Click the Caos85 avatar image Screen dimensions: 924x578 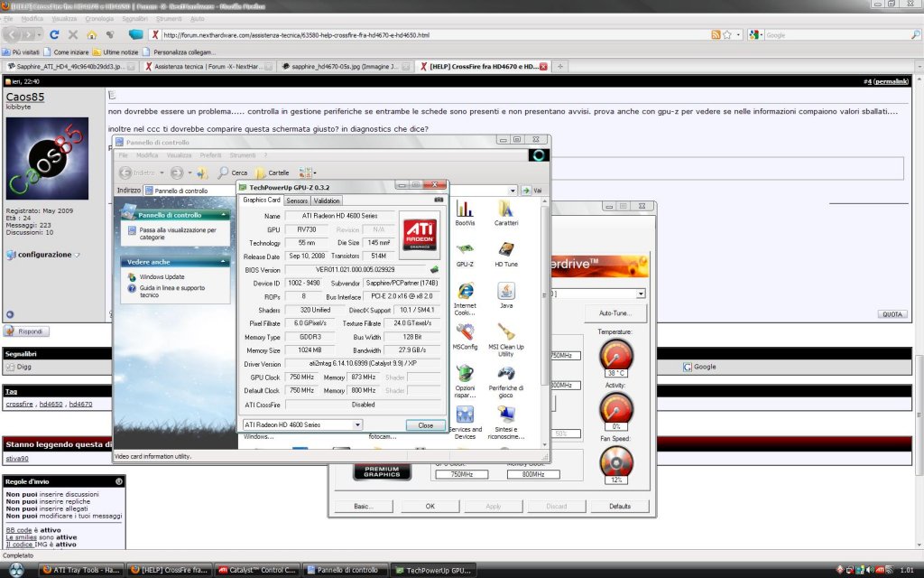pyautogui.click(x=47, y=158)
